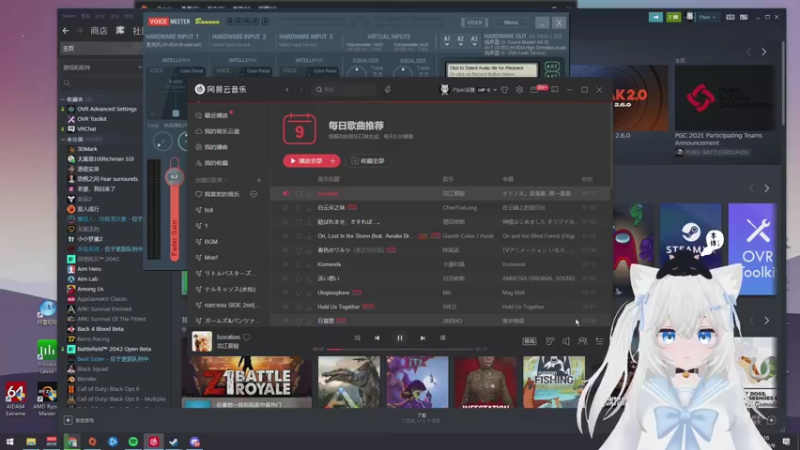Click the NetEase search box
This screenshot has width=800, height=450.
click(x=345, y=89)
